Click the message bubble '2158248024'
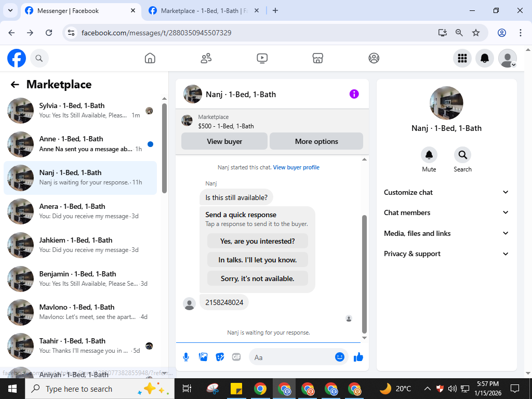Image resolution: width=532 pixels, height=399 pixels. pos(224,302)
